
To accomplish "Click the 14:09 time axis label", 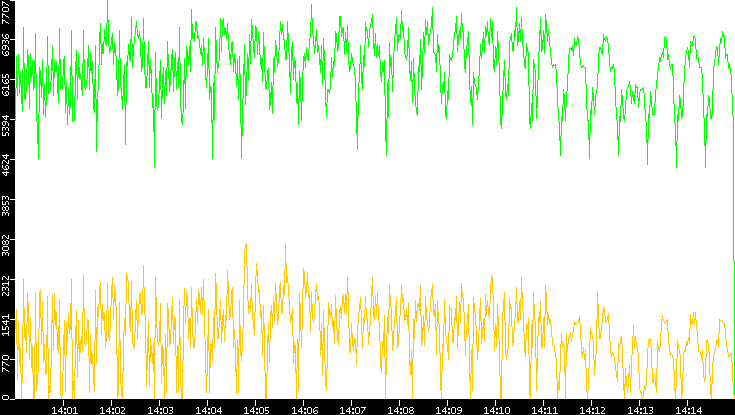I will tap(448, 410).
